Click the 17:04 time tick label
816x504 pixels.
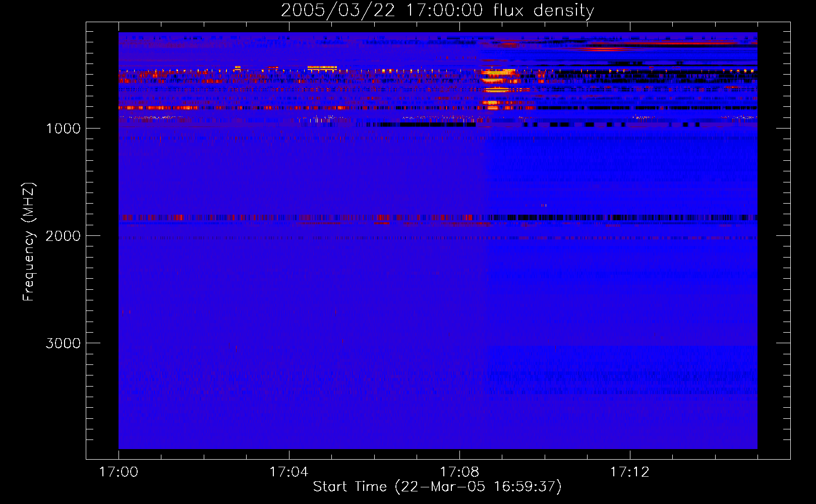[289, 472]
